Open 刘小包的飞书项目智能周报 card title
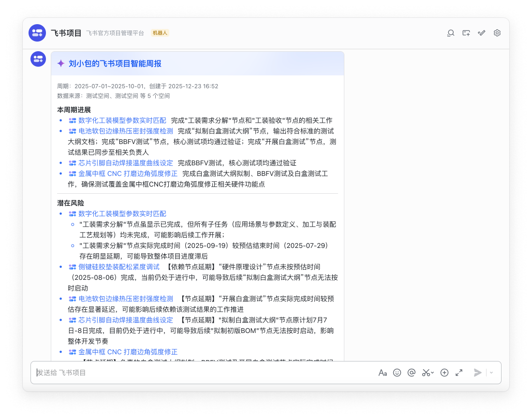The width and height of the screenshot is (532, 419). click(115, 63)
